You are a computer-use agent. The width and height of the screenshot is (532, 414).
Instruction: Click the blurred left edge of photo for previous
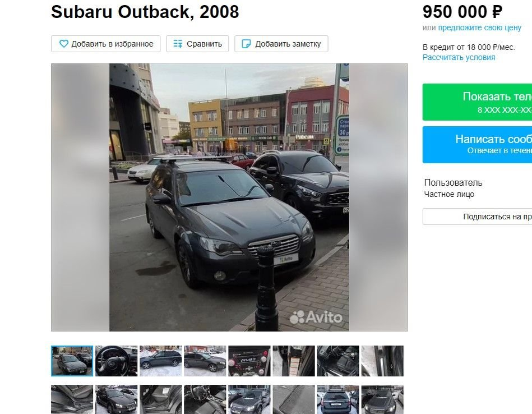click(80, 197)
